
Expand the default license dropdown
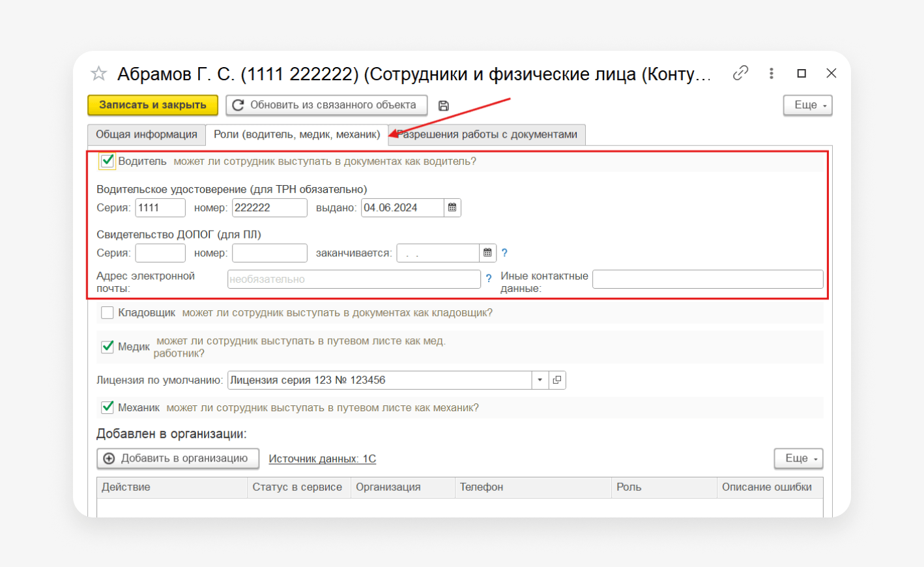(x=540, y=380)
